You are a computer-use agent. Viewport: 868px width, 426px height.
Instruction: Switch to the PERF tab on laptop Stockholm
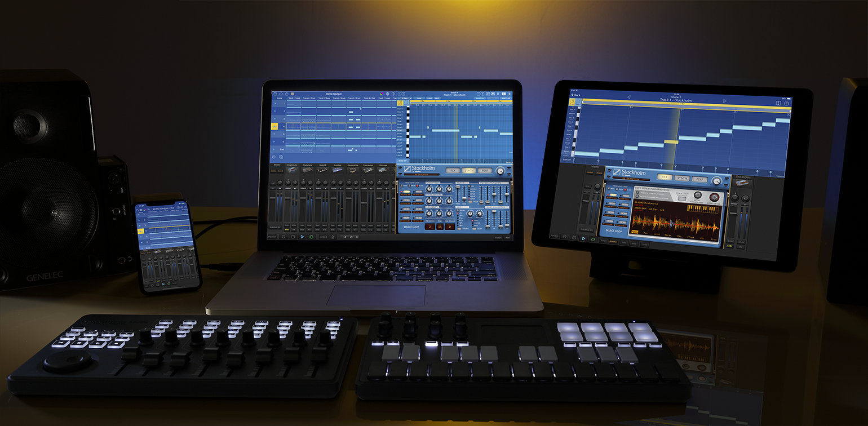click(x=485, y=171)
